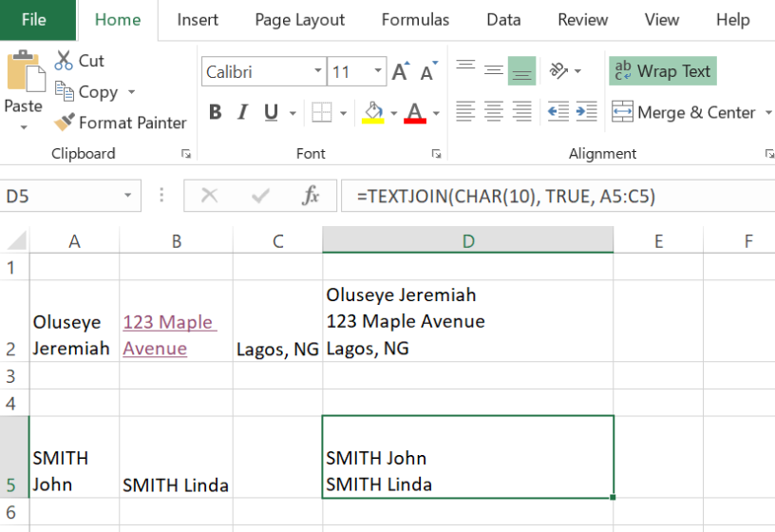Decrease font size with the small A icon
Image resolution: width=775 pixels, height=532 pixels.
point(428,72)
